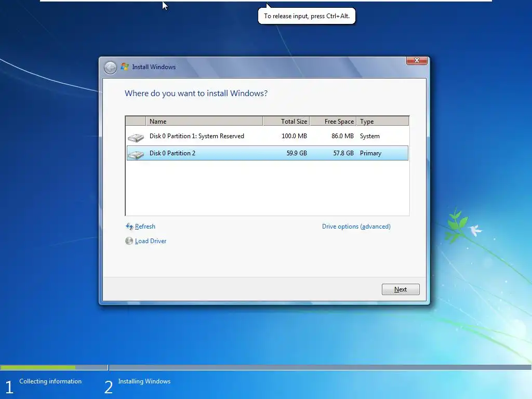This screenshot has width=532, height=399.
Task: Sort by the Name column header
Action: pyautogui.click(x=204, y=121)
